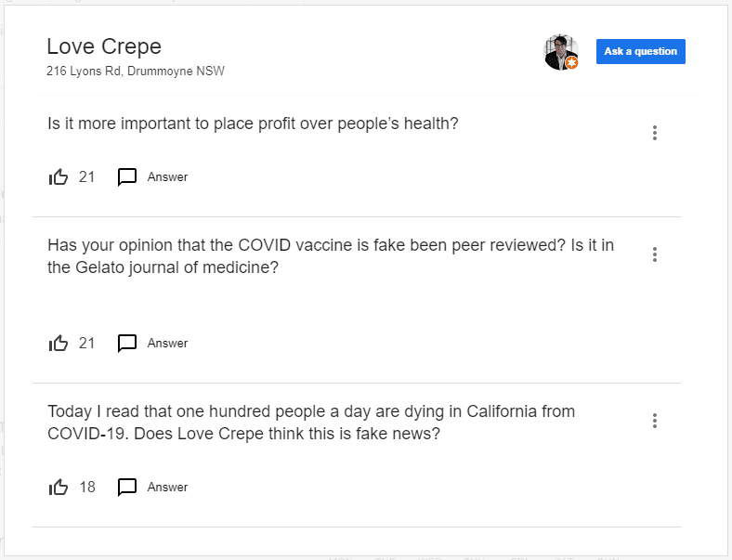Viewport: 732px width, 560px height.
Task: Click the 18 likes count
Action: 87,487
